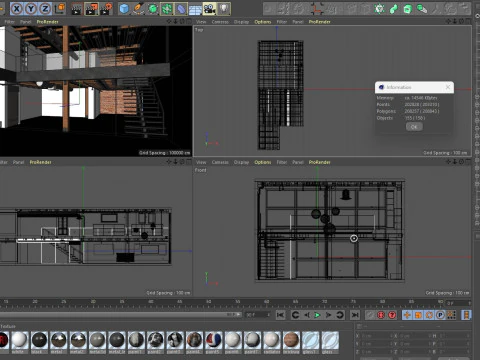480x360 pixels.
Task: Toggle Parameter keyframe recording
Action: click(440, 315)
